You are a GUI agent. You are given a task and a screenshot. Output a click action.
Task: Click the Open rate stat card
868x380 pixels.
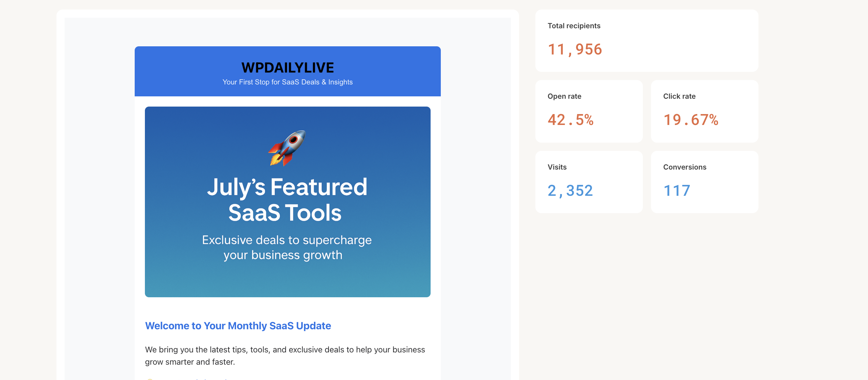[x=589, y=111]
